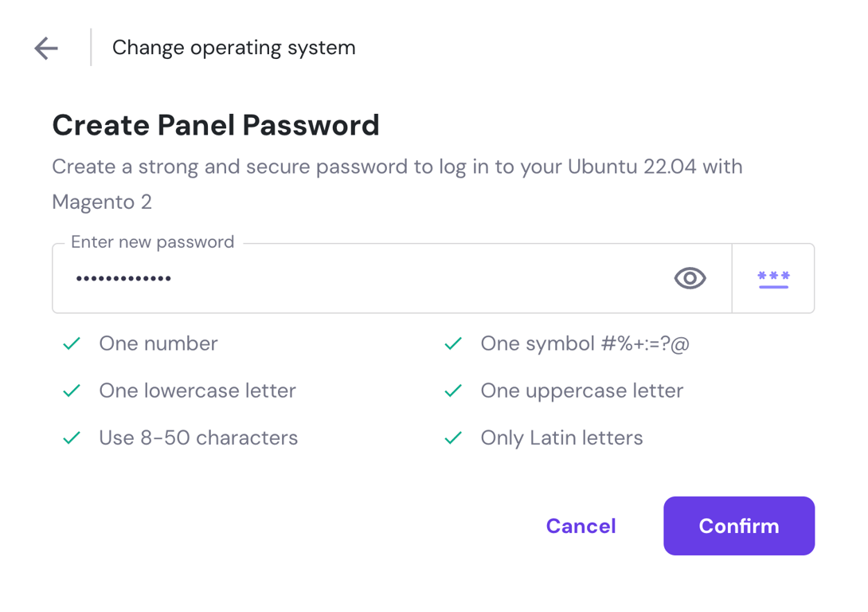This screenshot has height=612, width=868.
Task: Click the checkmark beside Use 8-50 characters
Action: pos(71,437)
